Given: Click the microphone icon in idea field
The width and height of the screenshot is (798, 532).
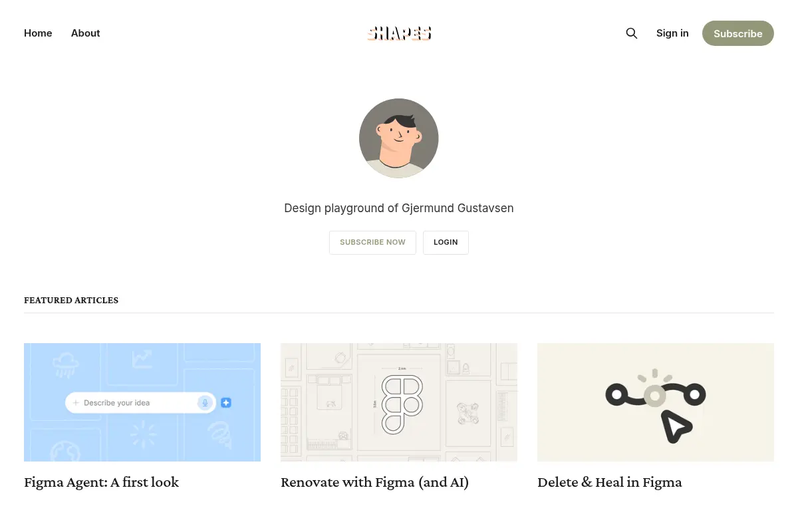Looking at the screenshot, I should 205,402.
